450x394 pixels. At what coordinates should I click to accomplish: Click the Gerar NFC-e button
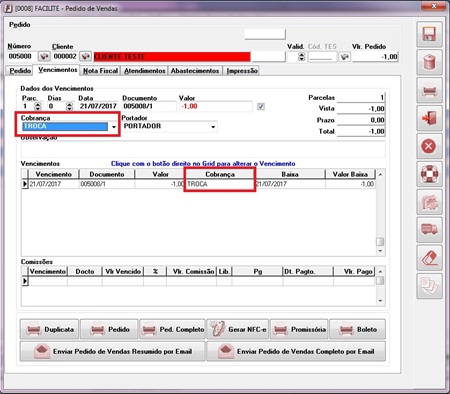pyautogui.click(x=238, y=329)
